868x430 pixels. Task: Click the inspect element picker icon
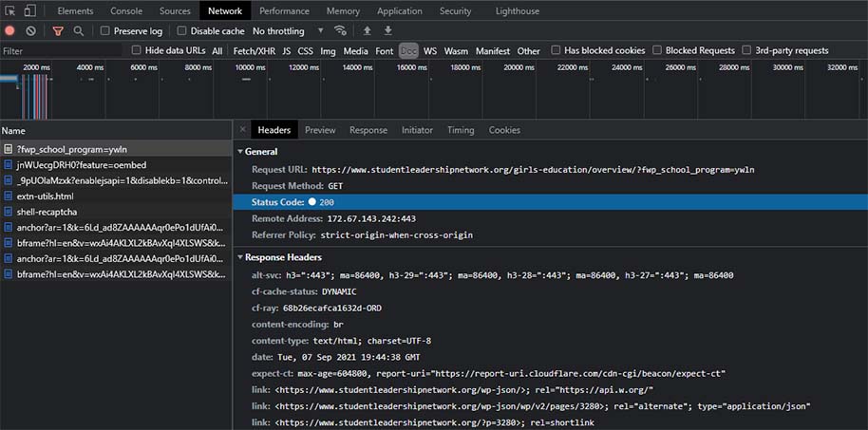[10, 11]
